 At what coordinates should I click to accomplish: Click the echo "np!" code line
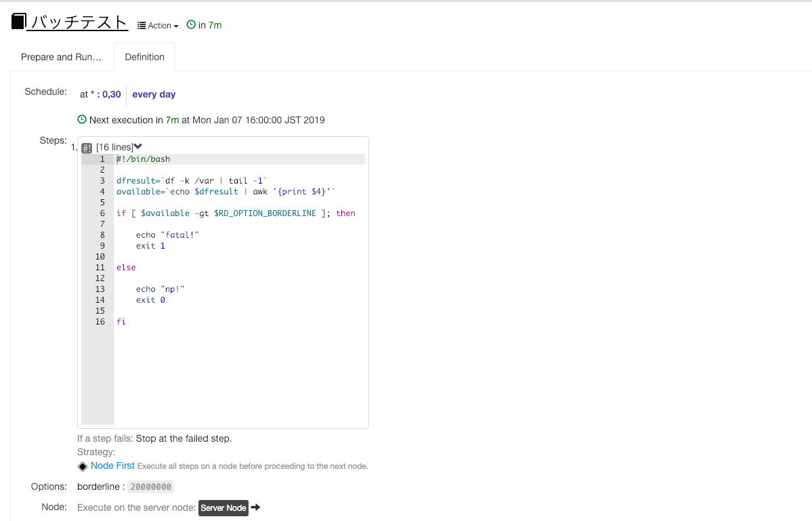(x=160, y=289)
